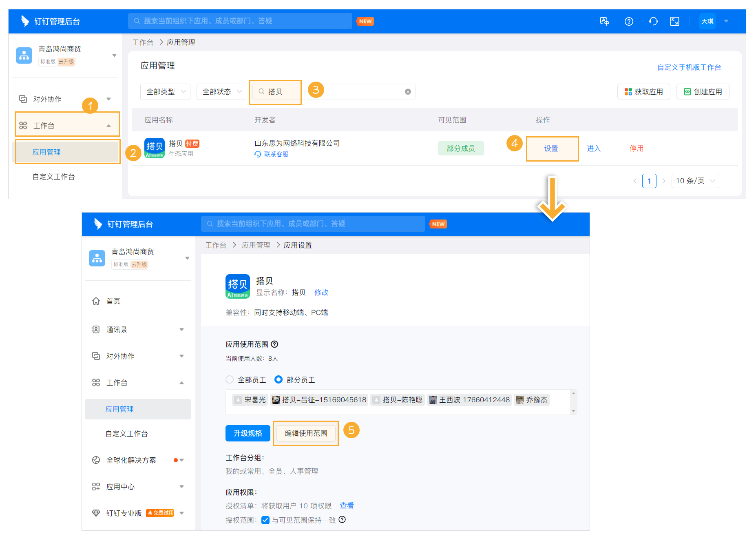Navigate to 工作台 via the breadcrumb

(x=143, y=42)
